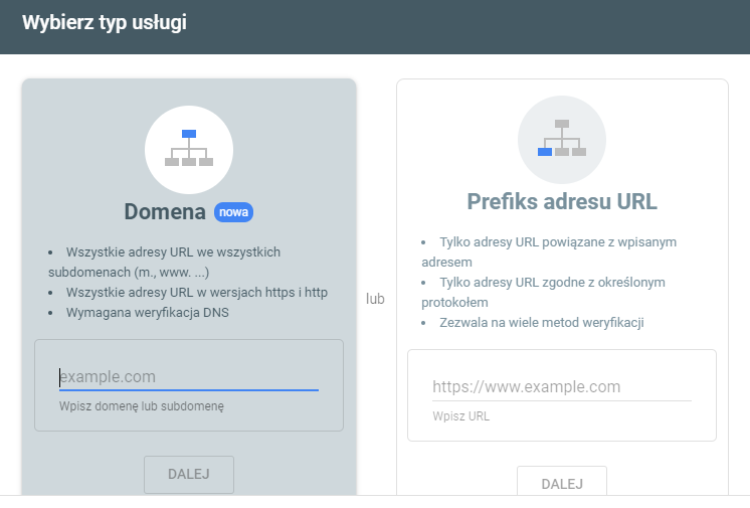Click the blue 'nowa' badge
This screenshot has width=750, height=508.
pos(233,212)
